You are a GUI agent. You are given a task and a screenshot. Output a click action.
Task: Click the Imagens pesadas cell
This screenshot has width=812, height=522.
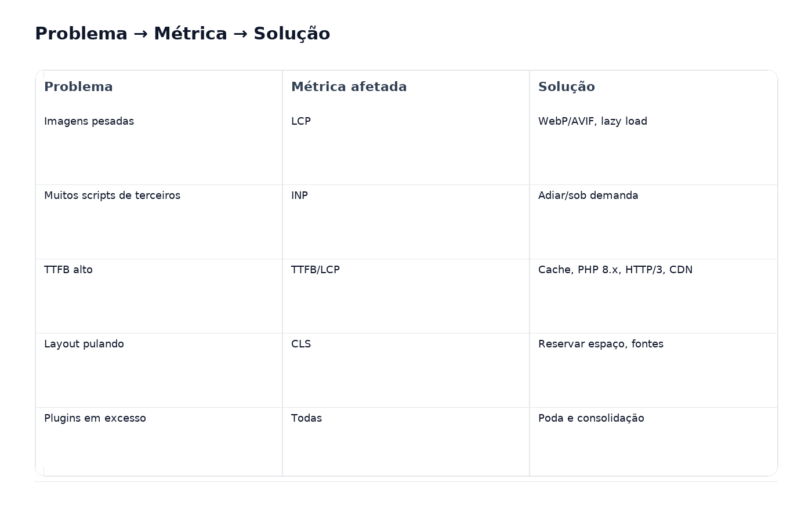pyautogui.click(x=89, y=121)
